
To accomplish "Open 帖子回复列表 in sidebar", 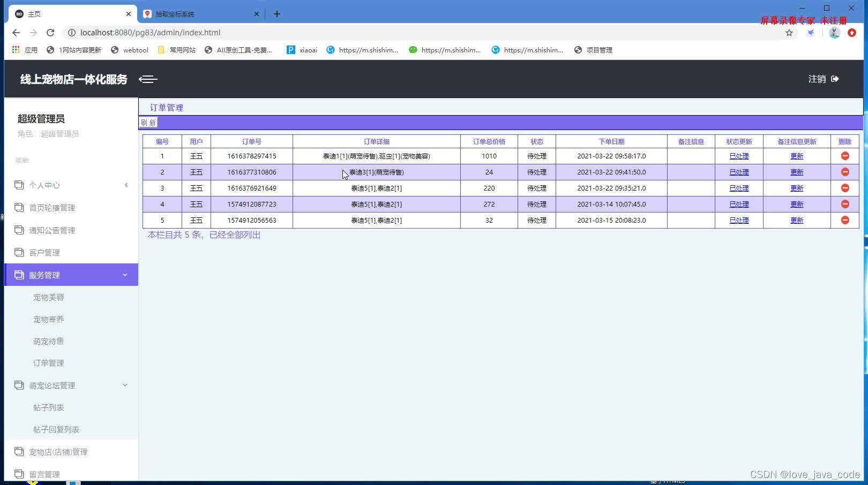I will tap(56, 429).
